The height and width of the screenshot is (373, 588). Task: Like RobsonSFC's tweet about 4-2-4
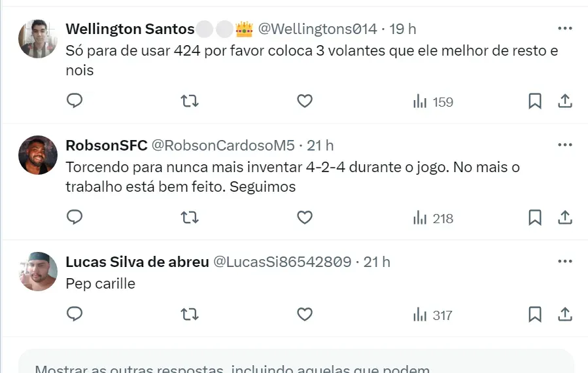[305, 218]
